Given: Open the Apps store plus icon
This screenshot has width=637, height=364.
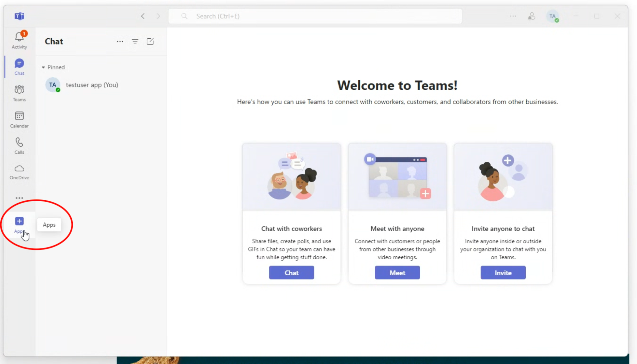Looking at the screenshot, I should point(19,221).
